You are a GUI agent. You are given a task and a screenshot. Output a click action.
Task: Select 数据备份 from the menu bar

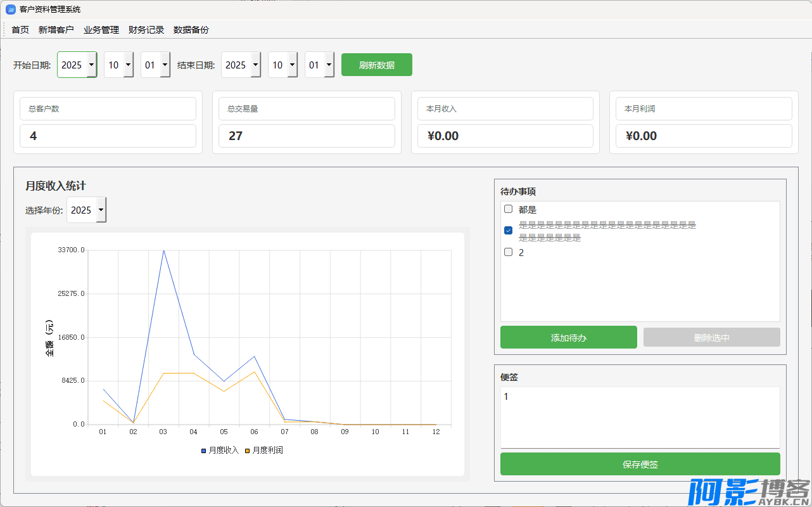click(191, 30)
